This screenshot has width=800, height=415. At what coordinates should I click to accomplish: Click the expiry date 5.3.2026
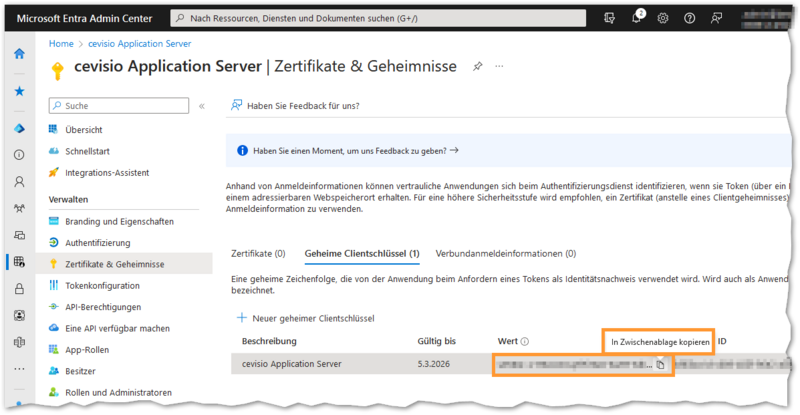tap(434, 364)
